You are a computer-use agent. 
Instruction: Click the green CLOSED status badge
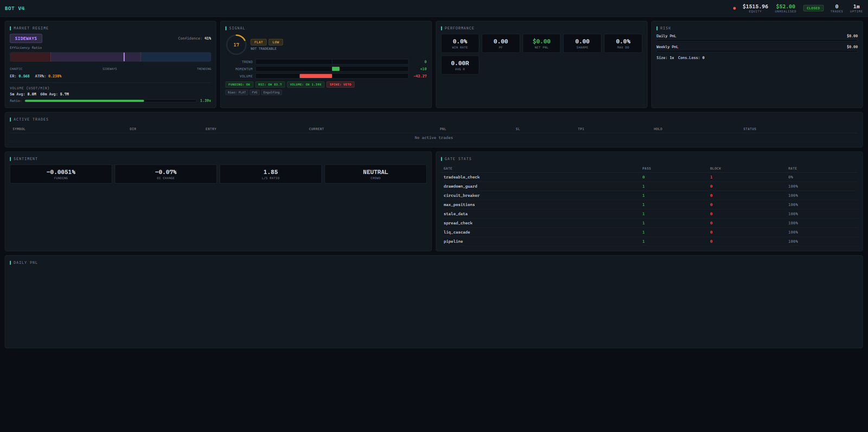(x=813, y=8)
